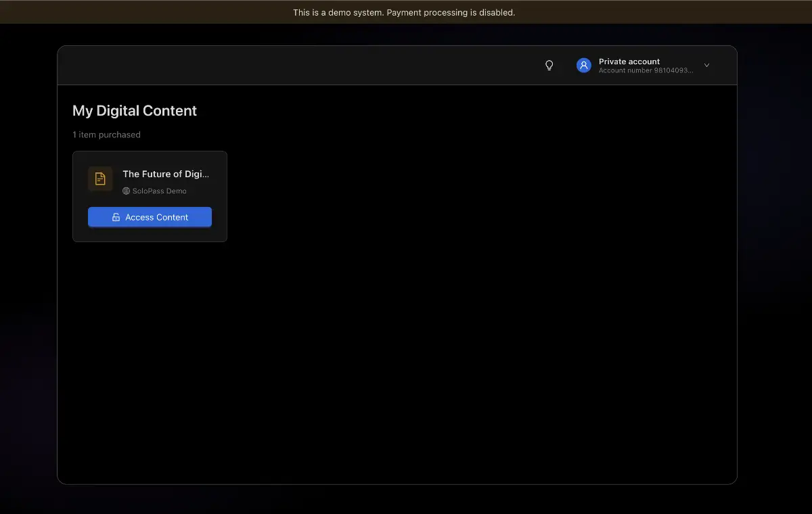812x514 pixels.
Task: Click the document thumbnail for the purchased item
Action: pos(99,179)
